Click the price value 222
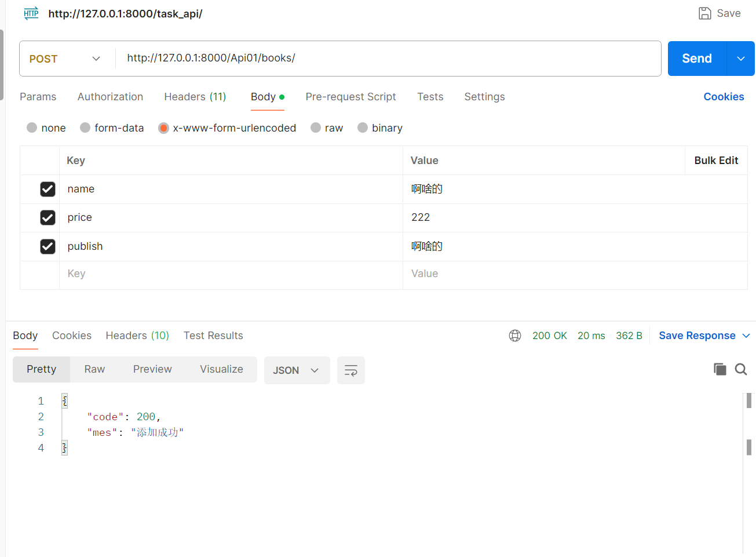Screen dimensions: 756x557 click(421, 217)
